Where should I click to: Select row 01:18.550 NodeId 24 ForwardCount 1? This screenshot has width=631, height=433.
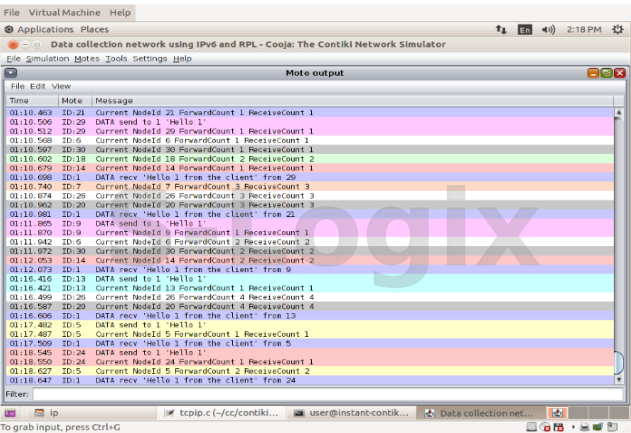[x=310, y=362]
